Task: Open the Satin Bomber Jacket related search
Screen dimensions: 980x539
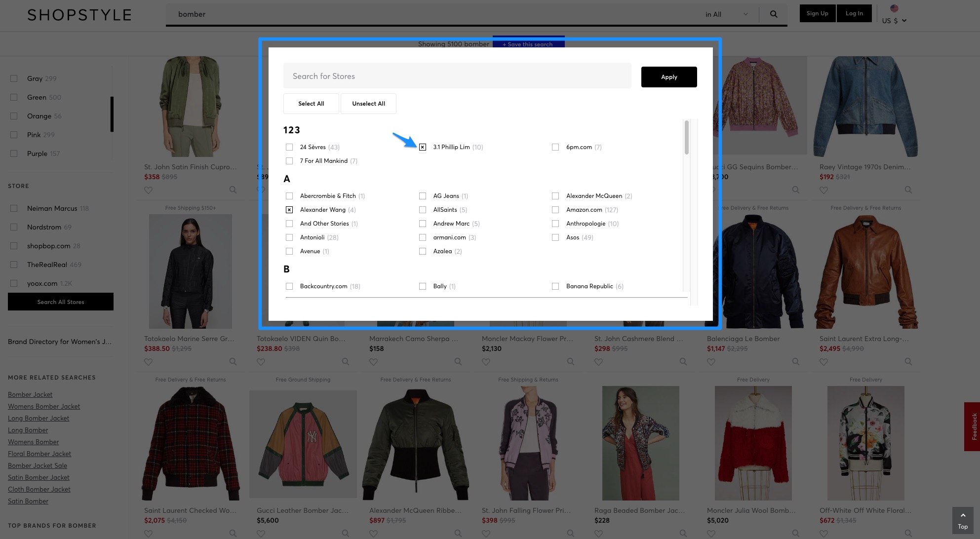Action: point(39,477)
